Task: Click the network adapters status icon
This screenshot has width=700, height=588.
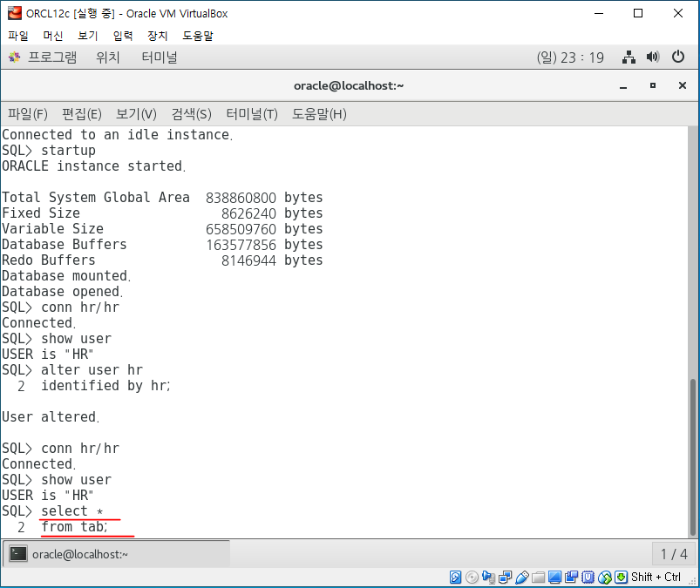Action: (505, 578)
